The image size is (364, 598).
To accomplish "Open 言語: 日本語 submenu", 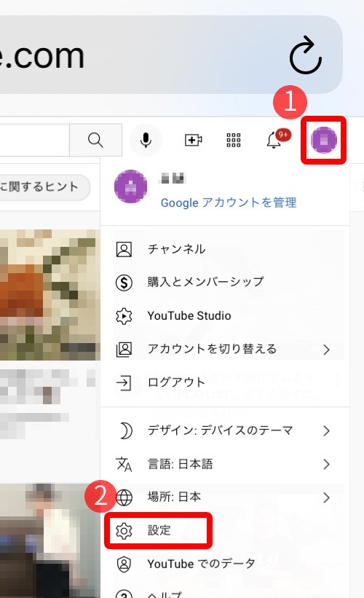I will point(225,464).
